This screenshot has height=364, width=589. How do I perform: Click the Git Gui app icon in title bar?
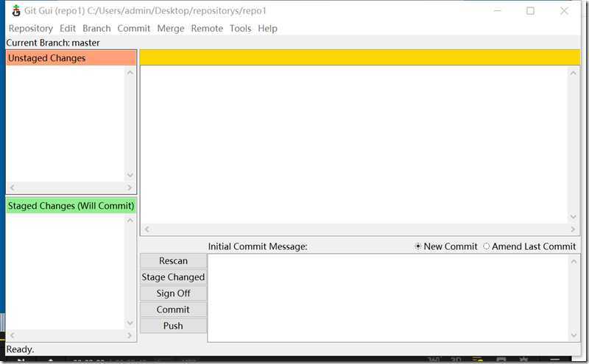pyautogui.click(x=15, y=10)
